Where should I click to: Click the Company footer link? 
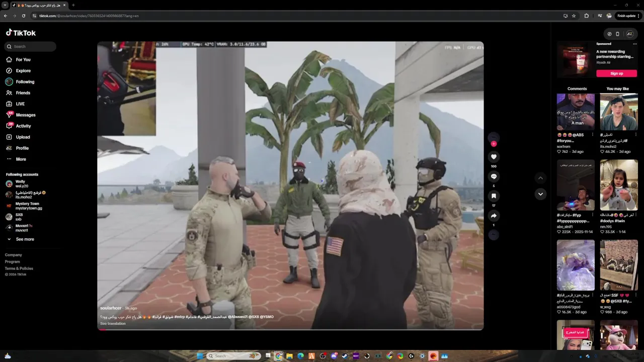[14, 255]
